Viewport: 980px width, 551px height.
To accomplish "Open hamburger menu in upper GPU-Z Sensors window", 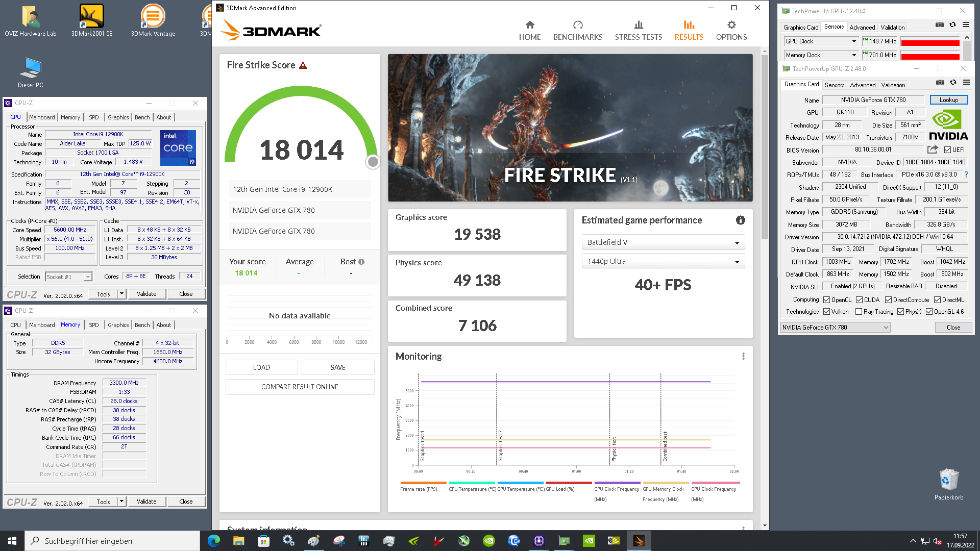I will pos(966,25).
